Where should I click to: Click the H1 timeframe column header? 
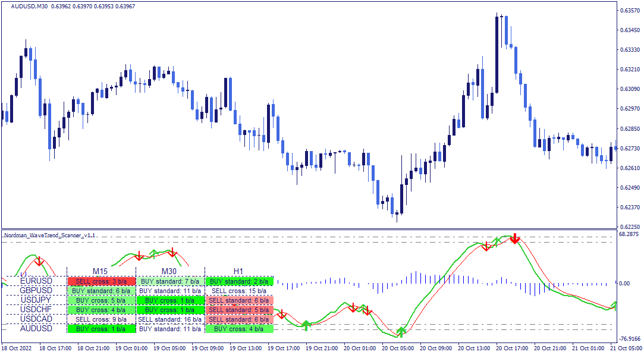238,271
